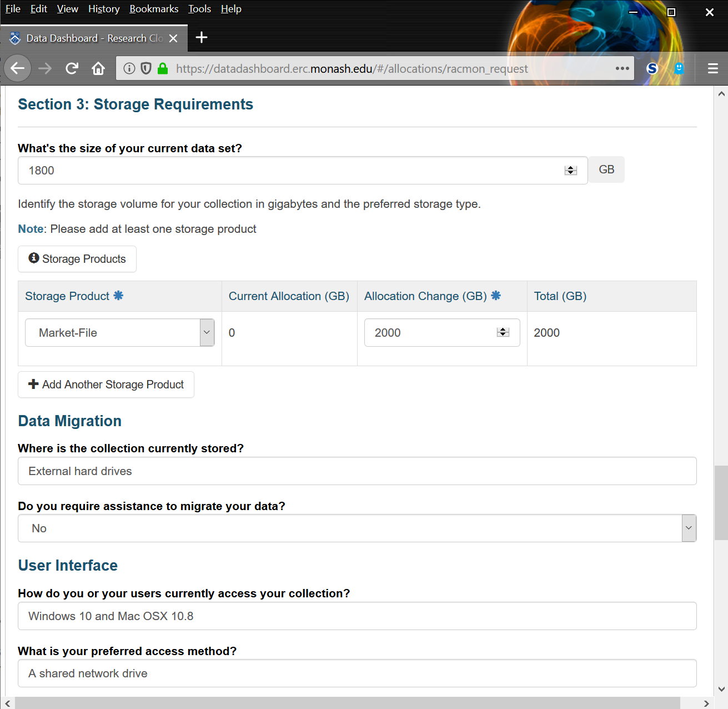Click the External hard drives text field

click(x=357, y=471)
